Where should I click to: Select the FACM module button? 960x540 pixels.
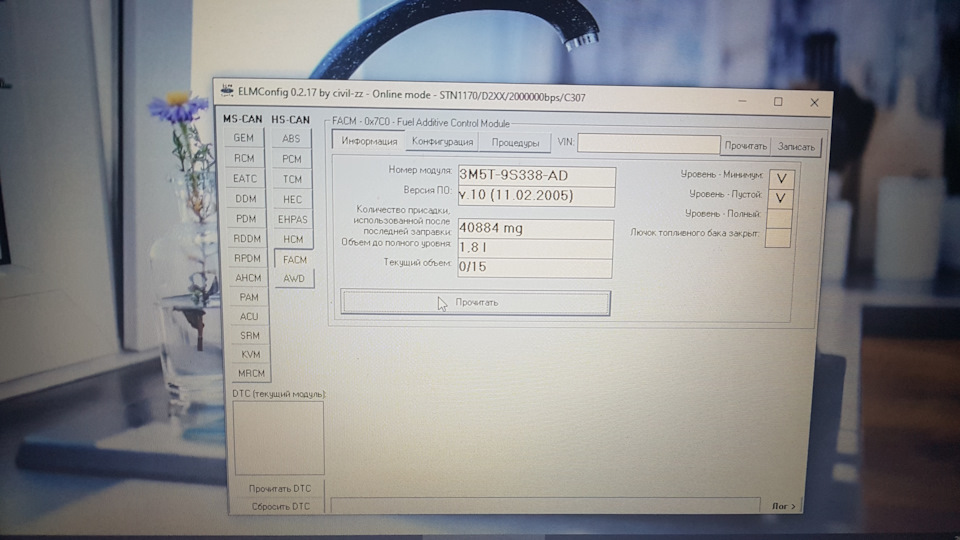pos(294,260)
